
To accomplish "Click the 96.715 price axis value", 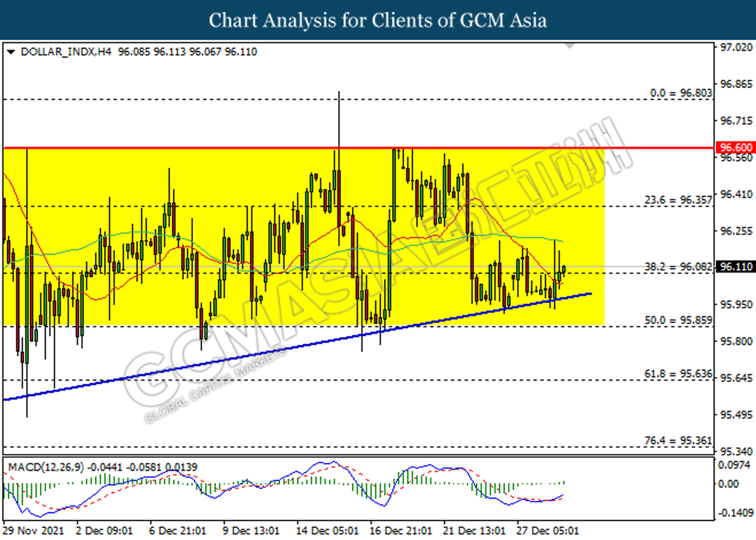I will tap(736, 121).
